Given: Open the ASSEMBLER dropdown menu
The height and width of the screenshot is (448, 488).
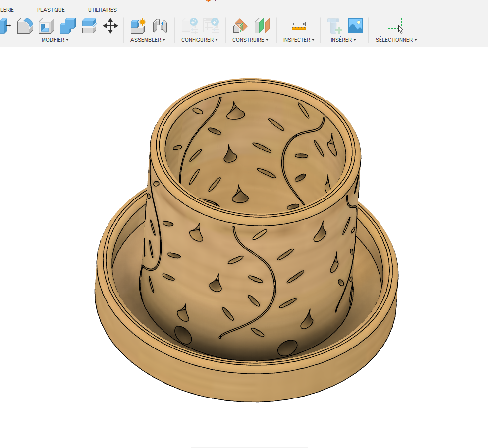Looking at the screenshot, I should coord(148,40).
